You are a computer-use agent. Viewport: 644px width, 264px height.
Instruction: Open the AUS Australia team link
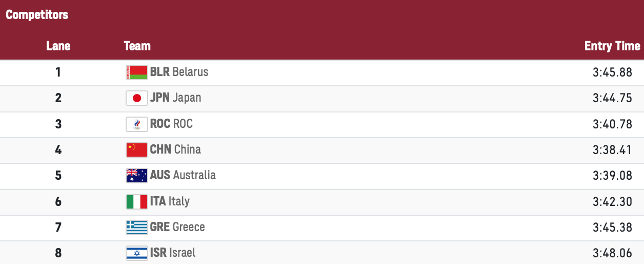coord(183,175)
